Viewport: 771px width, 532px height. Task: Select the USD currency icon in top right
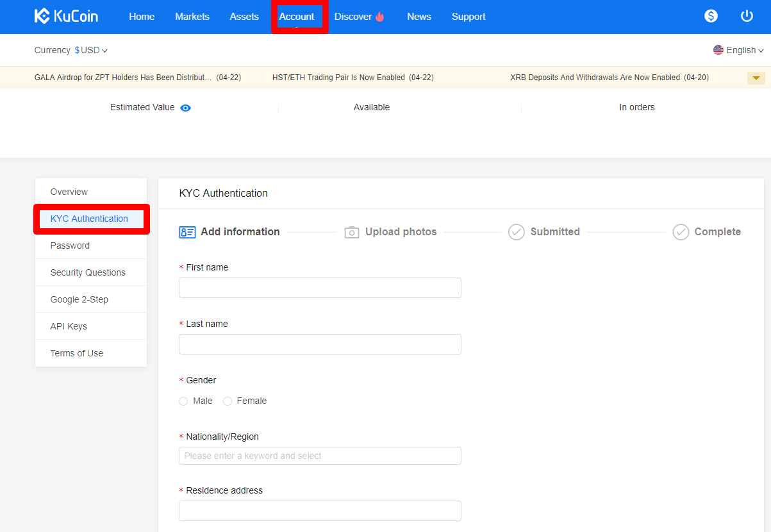(711, 16)
